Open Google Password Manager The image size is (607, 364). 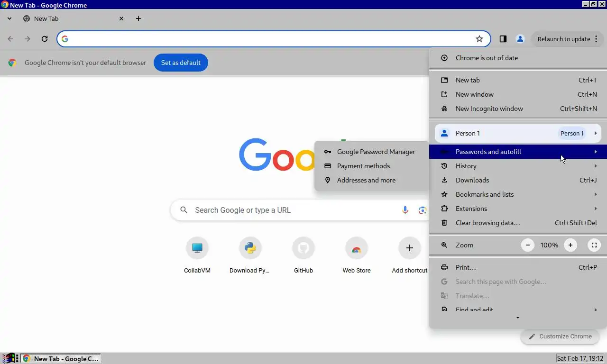click(x=372, y=152)
